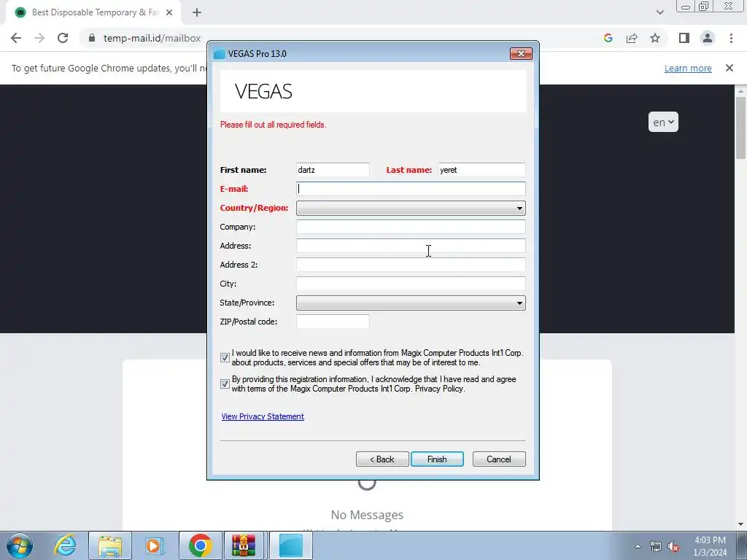Bookmark this page with the star icon
This screenshot has width=747, height=560.
pyautogui.click(x=655, y=38)
